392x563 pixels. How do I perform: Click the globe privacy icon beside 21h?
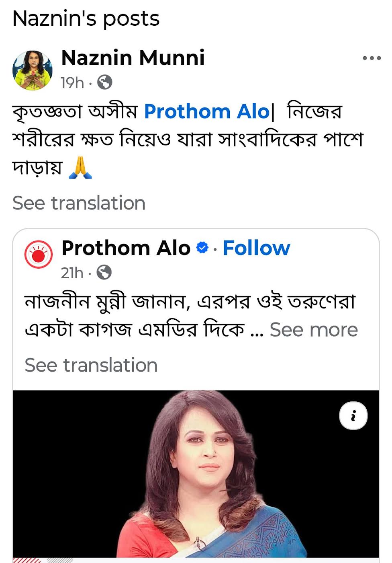coord(104,273)
